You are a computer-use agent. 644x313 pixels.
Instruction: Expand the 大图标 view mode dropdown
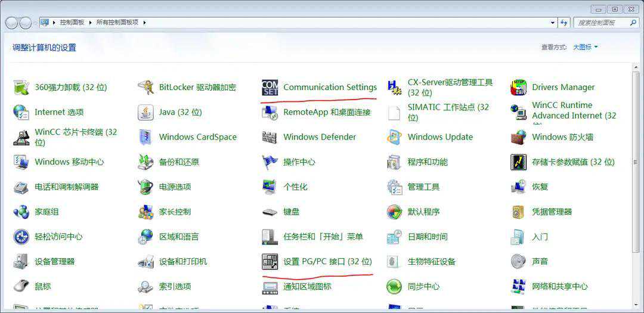585,47
